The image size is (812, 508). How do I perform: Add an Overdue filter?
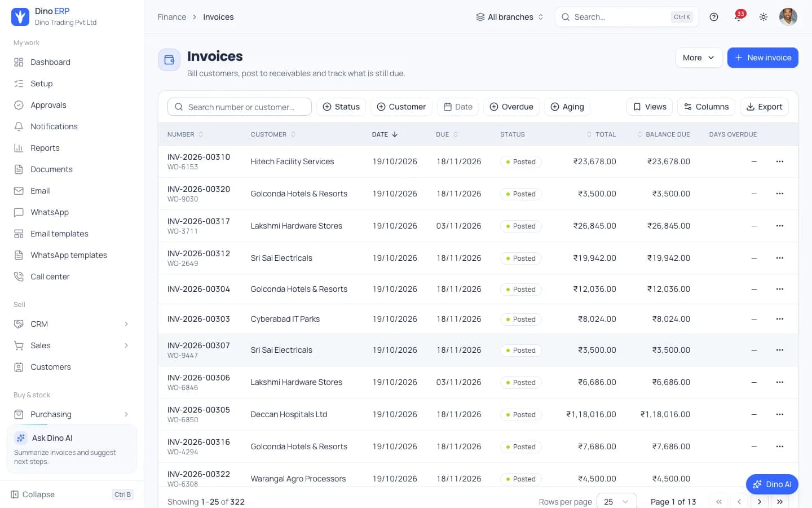(x=511, y=107)
